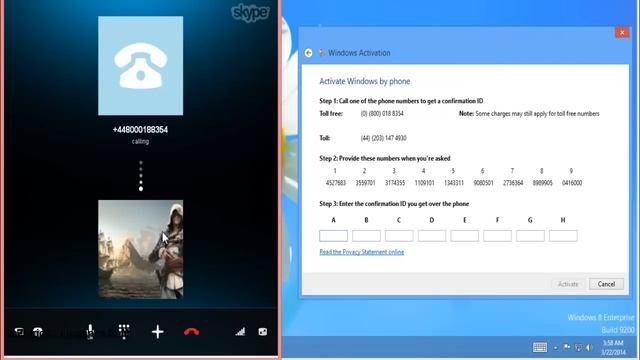Viewport: 640px width, 360px height.
Task: Open Read the Privacy Statement online link
Action: 362,252
